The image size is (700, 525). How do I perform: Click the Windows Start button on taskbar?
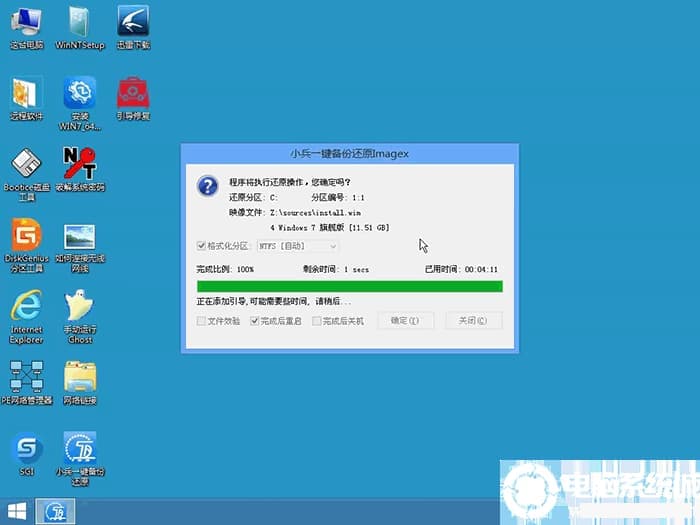pyautogui.click(x=16, y=510)
